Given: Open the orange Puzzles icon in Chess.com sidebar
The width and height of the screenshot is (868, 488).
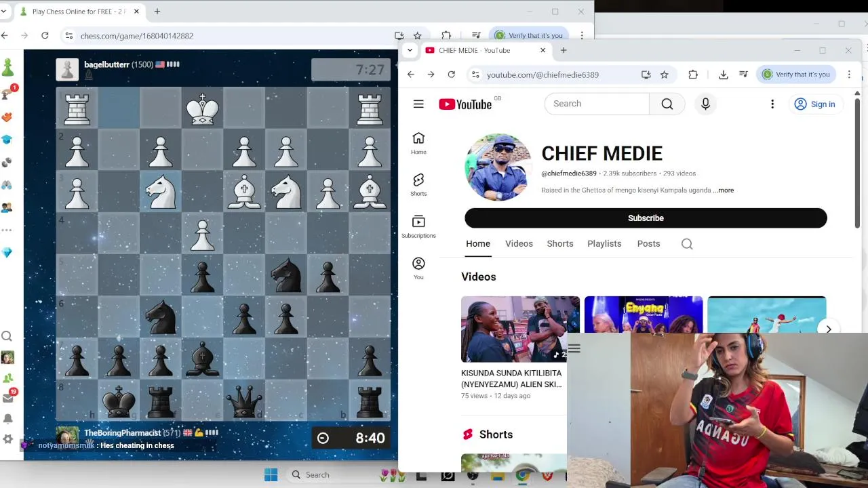Looking at the screenshot, I should pyautogui.click(x=7, y=117).
